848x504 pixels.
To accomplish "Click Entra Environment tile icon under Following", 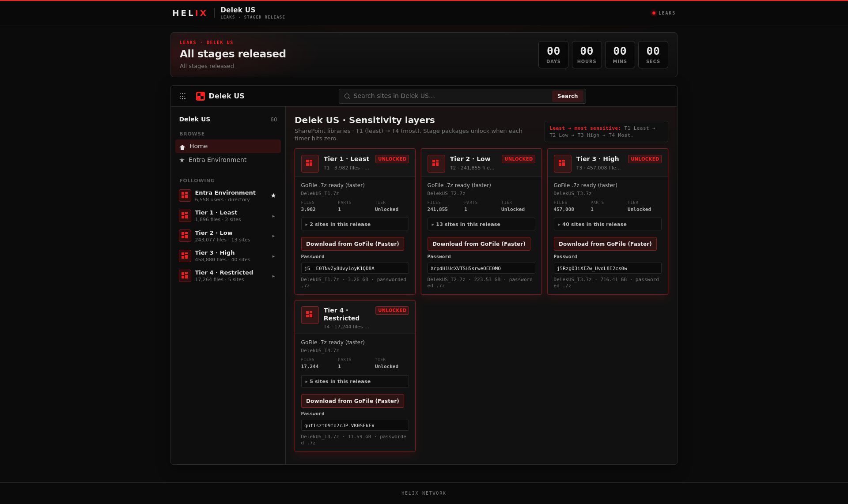I will tap(185, 196).
